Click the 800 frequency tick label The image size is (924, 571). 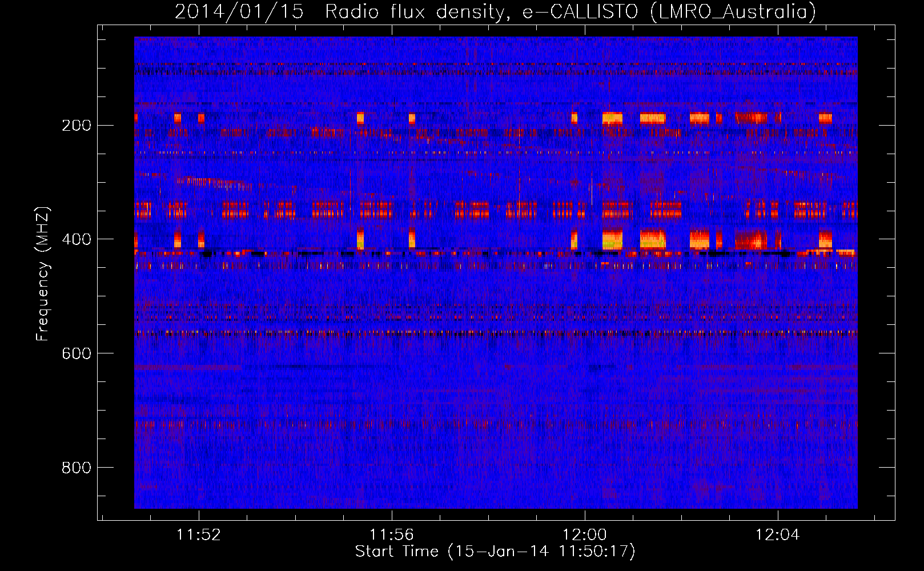[77, 468]
